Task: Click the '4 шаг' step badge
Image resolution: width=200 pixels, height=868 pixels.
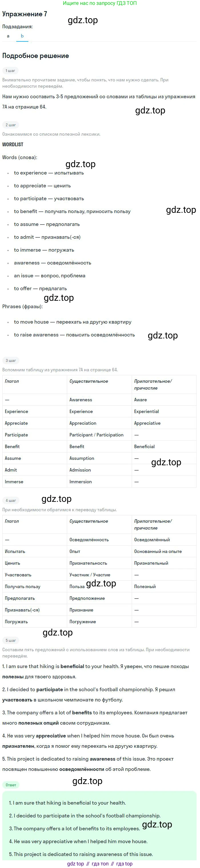Action: point(11,500)
